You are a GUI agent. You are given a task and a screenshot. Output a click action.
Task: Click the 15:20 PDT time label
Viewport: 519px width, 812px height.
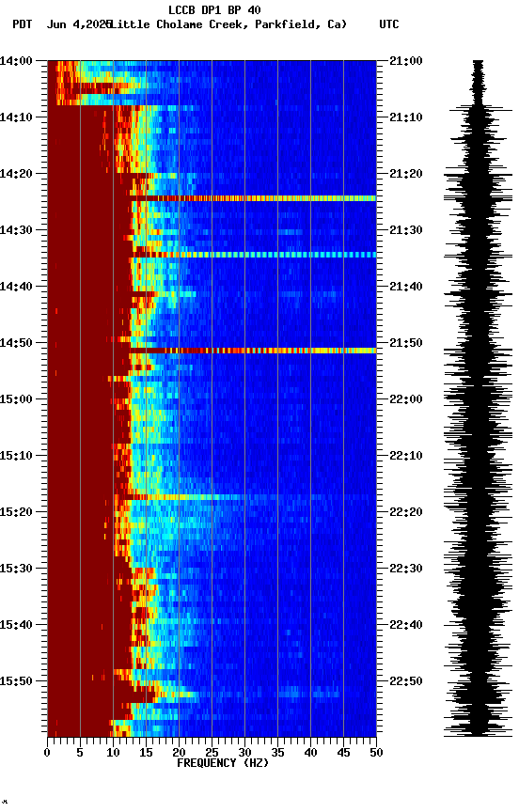[x=16, y=513]
